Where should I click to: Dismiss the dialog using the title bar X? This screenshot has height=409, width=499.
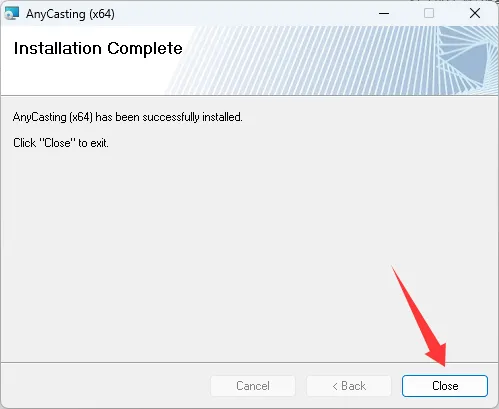pos(475,14)
